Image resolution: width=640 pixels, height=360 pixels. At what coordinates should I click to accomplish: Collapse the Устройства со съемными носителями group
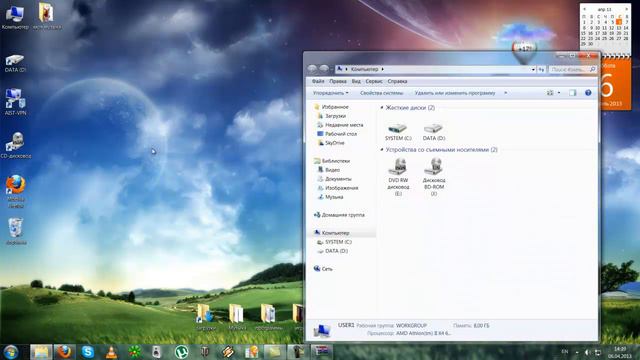pos(382,150)
